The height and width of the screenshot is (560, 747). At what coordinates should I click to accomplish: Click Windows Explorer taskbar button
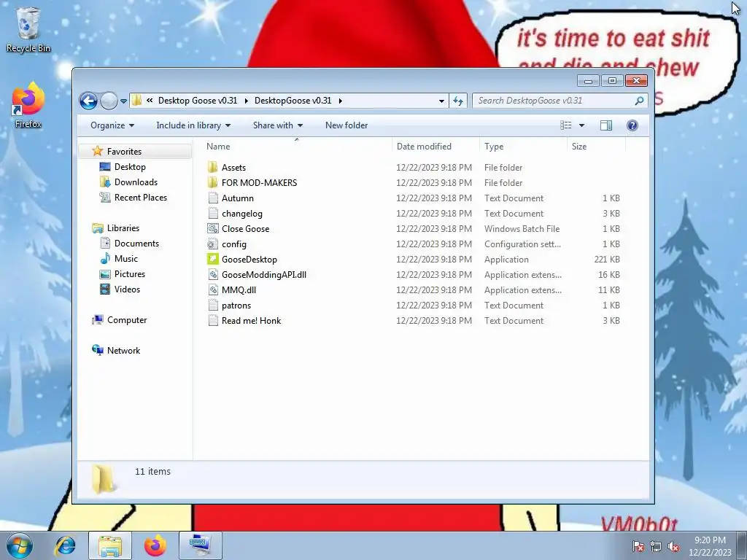click(110, 545)
